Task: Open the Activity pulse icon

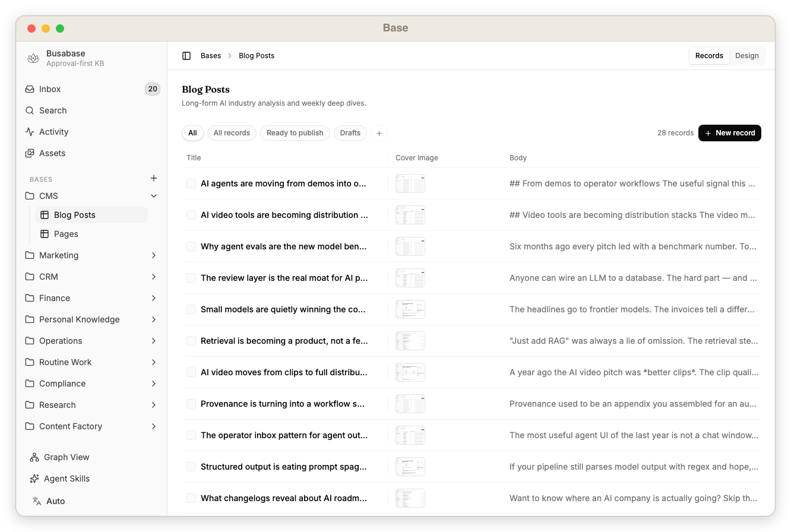Action: 30,132
